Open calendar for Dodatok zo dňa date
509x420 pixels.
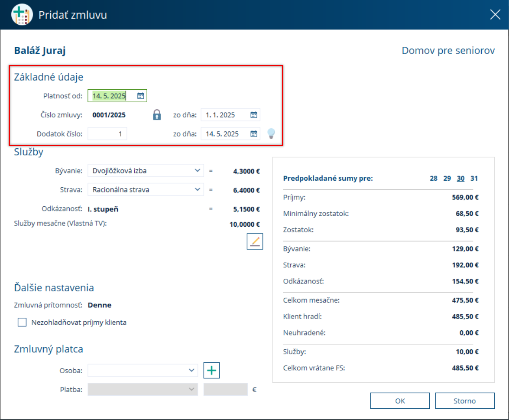(254, 134)
